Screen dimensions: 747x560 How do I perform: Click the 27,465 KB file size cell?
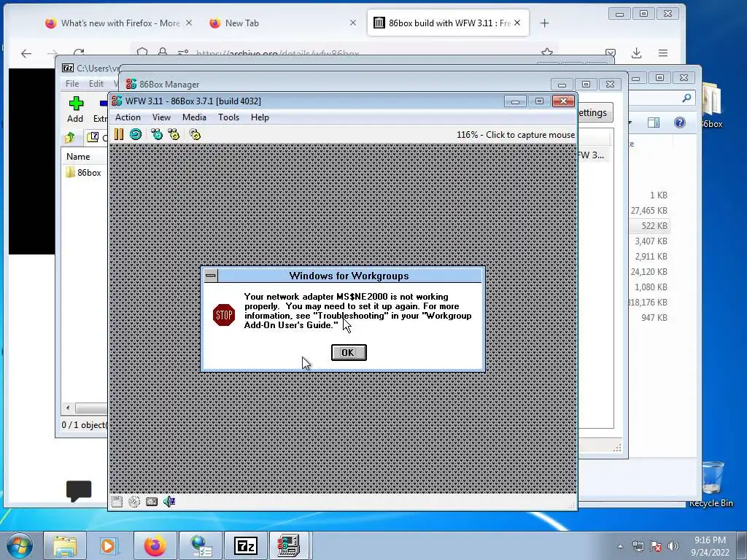coord(649,211)
